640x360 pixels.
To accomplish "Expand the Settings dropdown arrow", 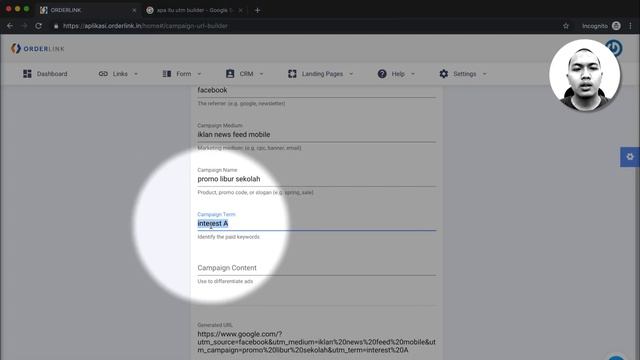I will click(x=484, y=74).
